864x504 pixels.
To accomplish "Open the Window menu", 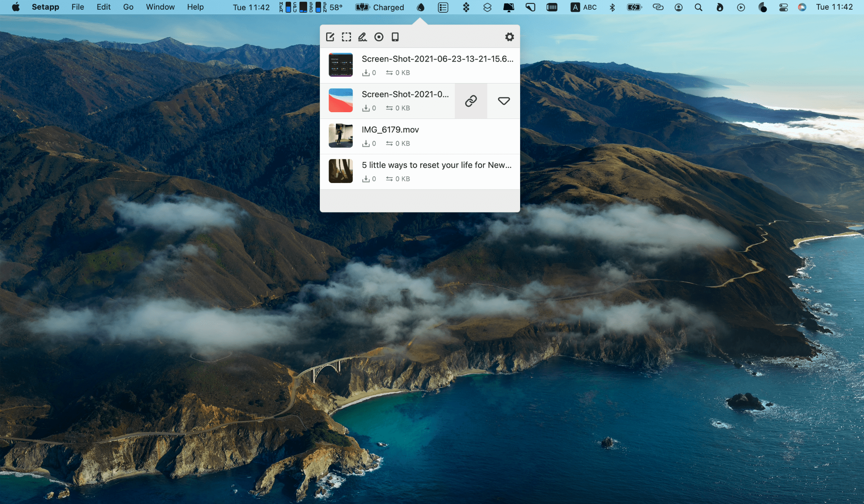I will click(x=160, y=7).
